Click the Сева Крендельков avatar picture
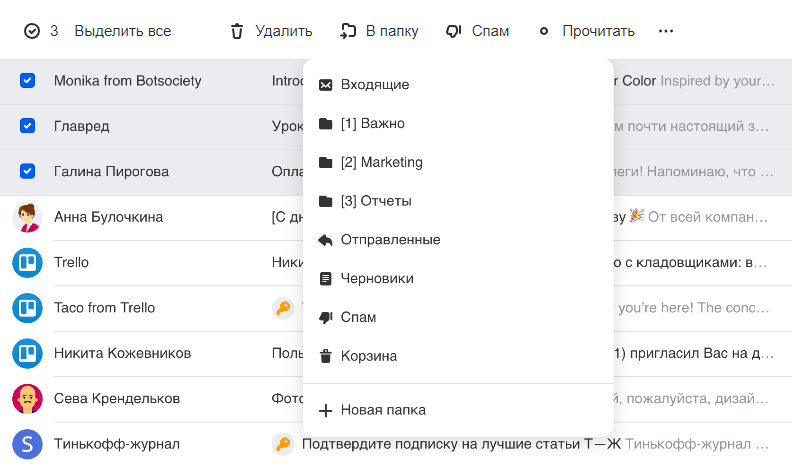Viewport: 792px width, 471px height. click(27, 399)
